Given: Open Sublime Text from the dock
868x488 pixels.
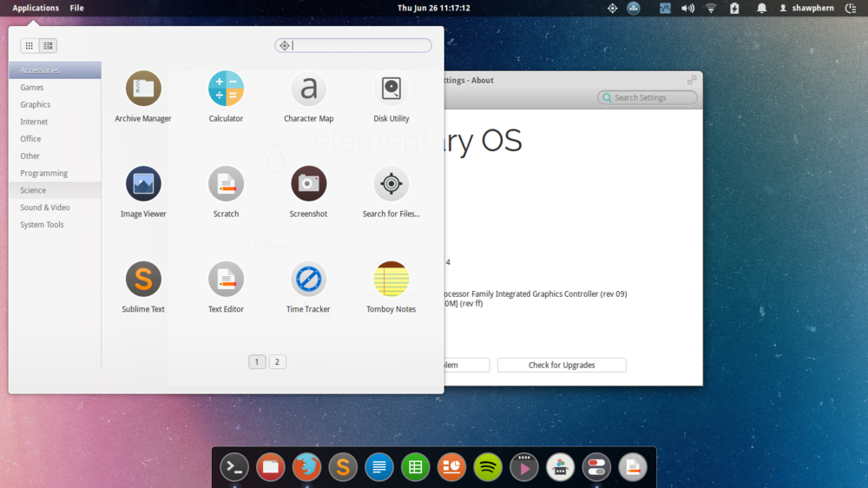Looking at the screenshot, I should [x=343, y=467].
